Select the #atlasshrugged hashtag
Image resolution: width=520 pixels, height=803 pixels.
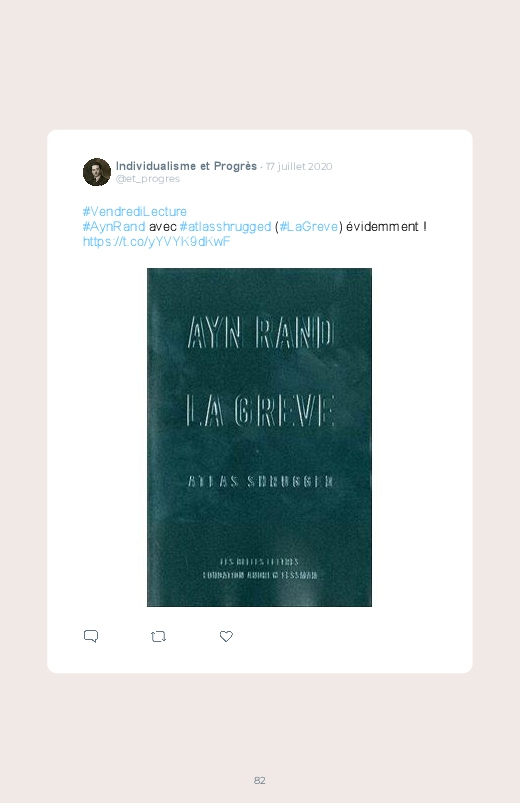tap(225, 226)
